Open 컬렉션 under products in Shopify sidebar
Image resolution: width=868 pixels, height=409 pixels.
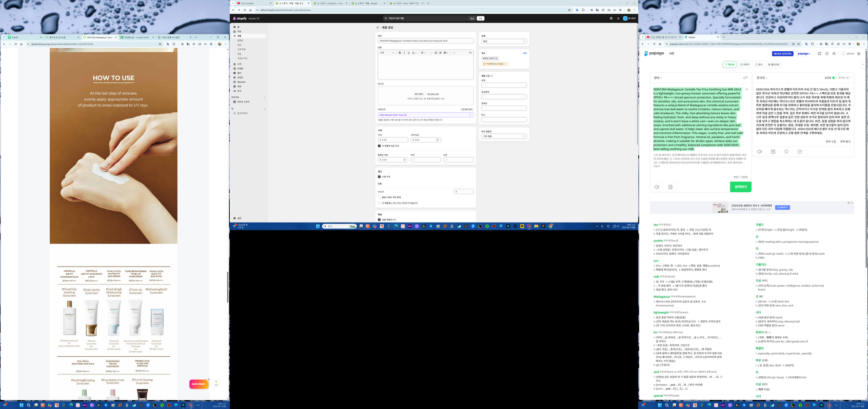pyautogui.click(x=240, y=41)
